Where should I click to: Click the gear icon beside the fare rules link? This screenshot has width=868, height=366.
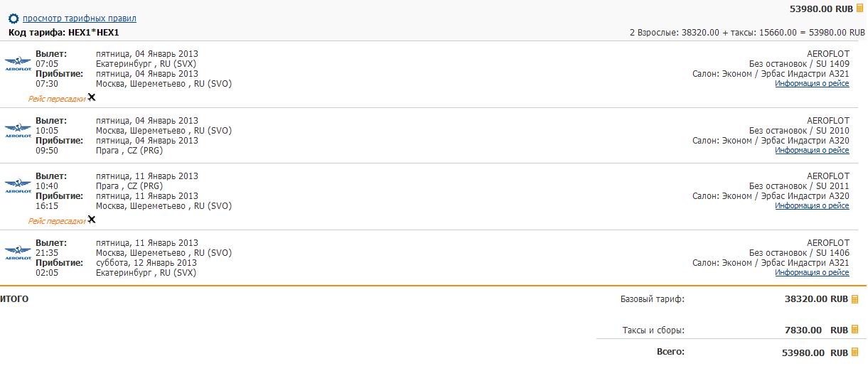click(14, 18)
